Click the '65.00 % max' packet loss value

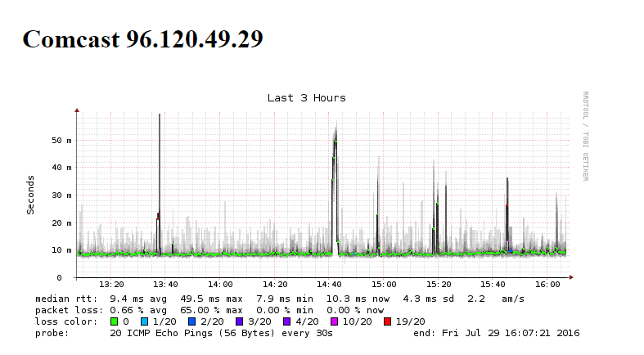(211, 310)
